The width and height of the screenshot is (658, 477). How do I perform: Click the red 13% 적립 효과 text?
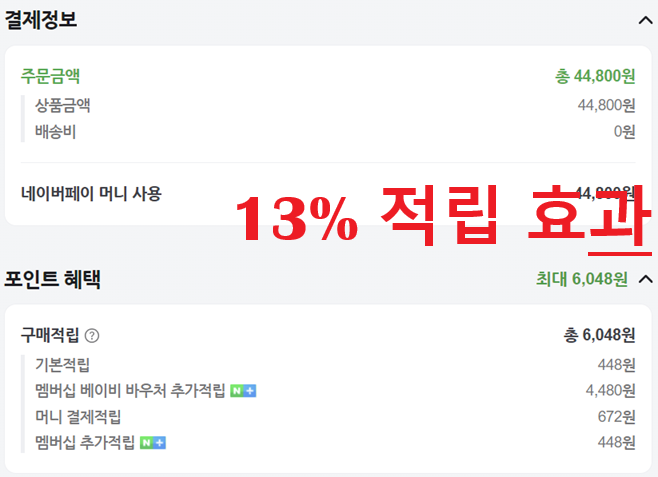436,218
